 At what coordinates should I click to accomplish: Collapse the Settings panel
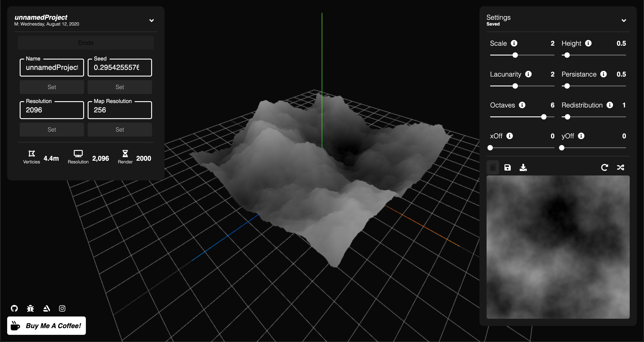point(624,21)
